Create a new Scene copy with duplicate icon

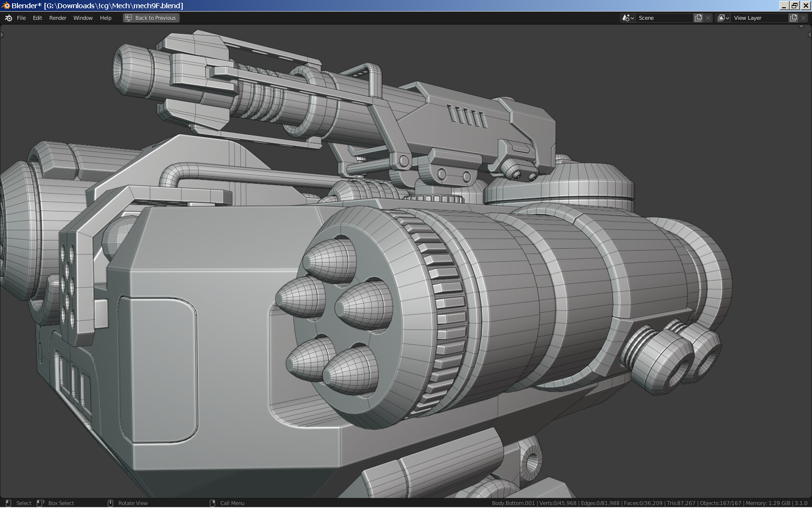[x=698, y=18]
